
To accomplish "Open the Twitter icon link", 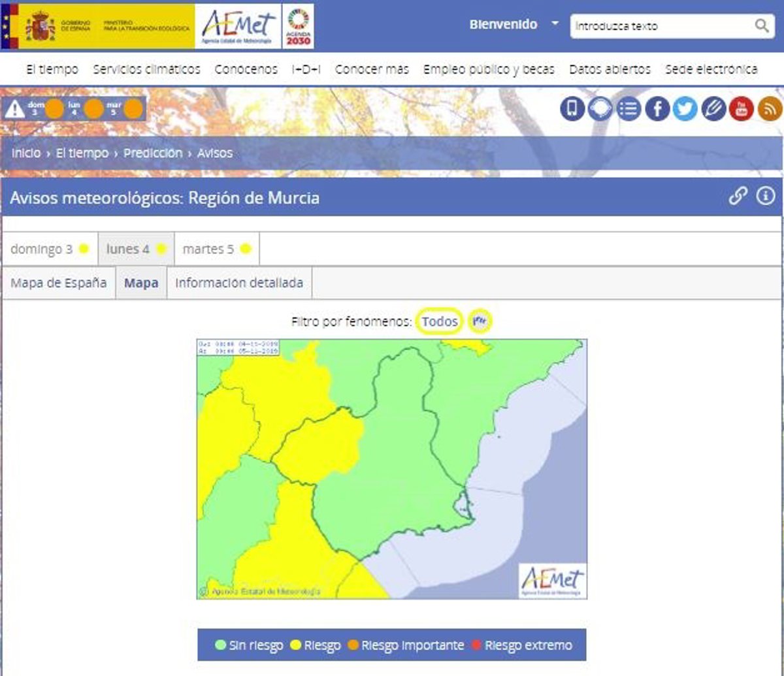I will click(x=685, y=109).
